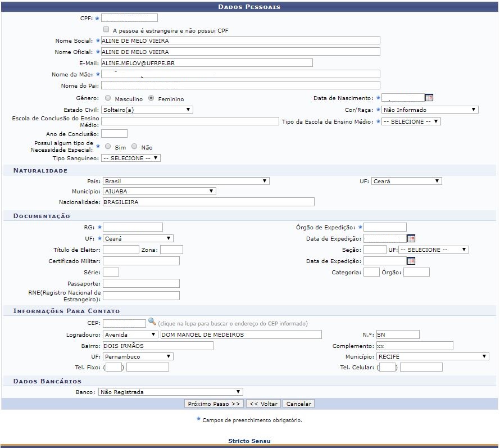The image size is (500, 448).
Task: Click the Cancelar button
Action: [298, 404]
